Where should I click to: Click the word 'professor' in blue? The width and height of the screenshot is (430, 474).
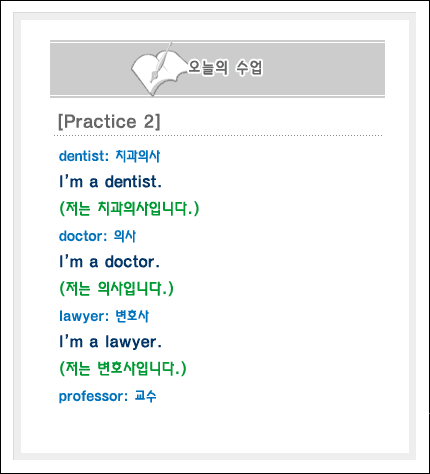[x=91, y=396]
